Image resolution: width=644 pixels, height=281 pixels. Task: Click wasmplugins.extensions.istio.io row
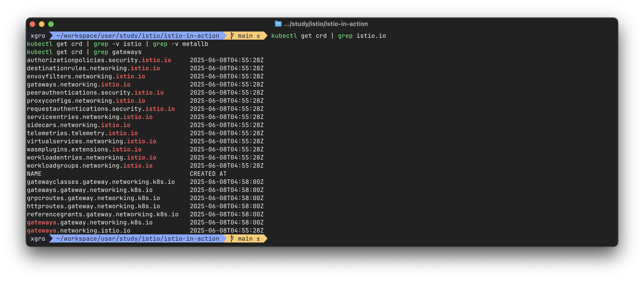pos(145,150)
